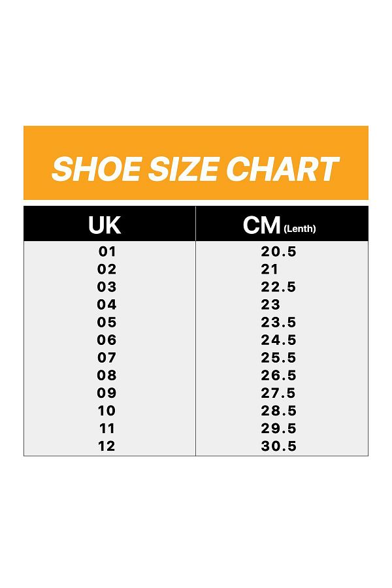Select the 21 cm length value
Viewport: 392px width, 588px height.
click(x=270, y=269)
